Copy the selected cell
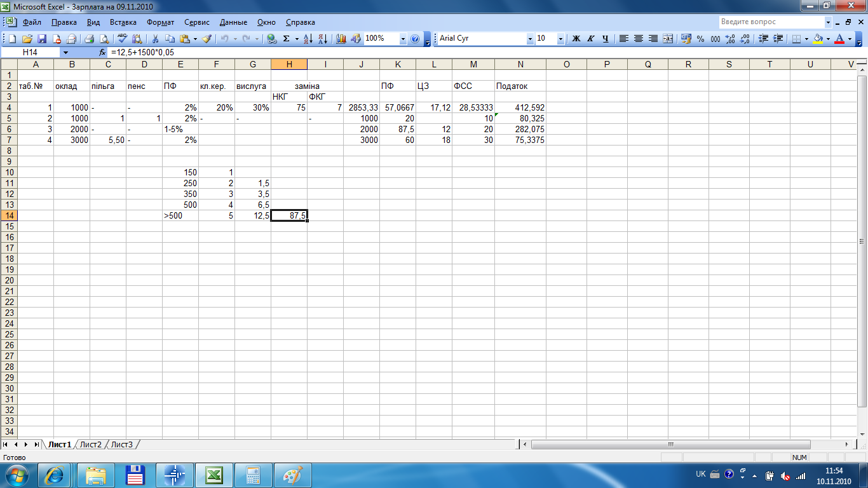Screen dimensions: 868x488 click(170, 39)
